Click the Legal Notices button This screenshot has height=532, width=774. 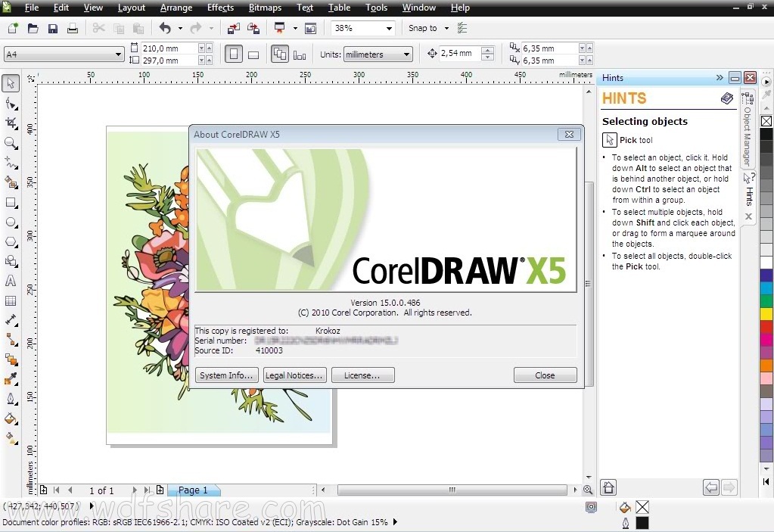294,375
